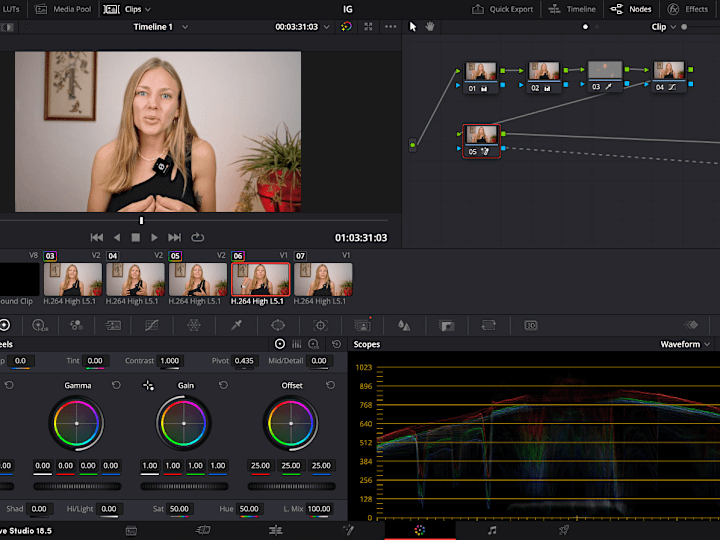The image size is (720, 540).
Task: Select node 05 in node graph
Action: (481, 141)
